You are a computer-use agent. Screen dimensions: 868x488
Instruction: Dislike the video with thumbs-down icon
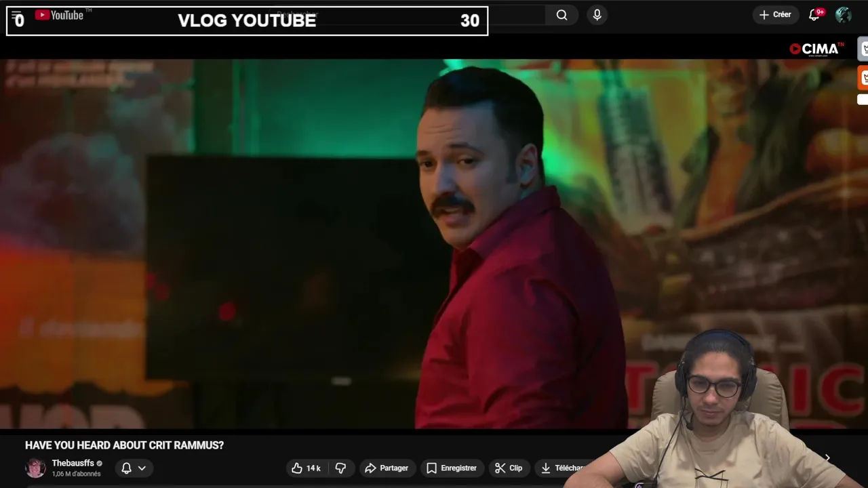tap(341, 468)
